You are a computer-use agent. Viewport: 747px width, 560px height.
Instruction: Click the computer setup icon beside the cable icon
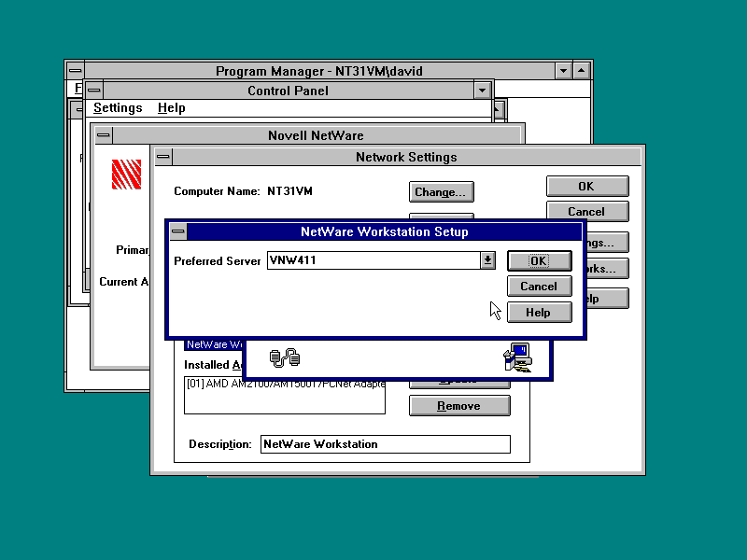[x=517, y=357]
